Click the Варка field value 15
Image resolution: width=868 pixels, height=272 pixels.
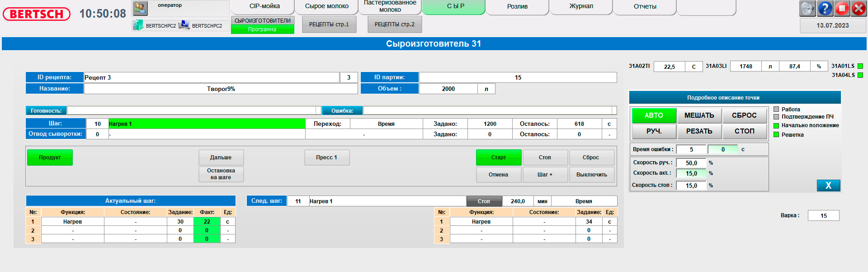824,215
